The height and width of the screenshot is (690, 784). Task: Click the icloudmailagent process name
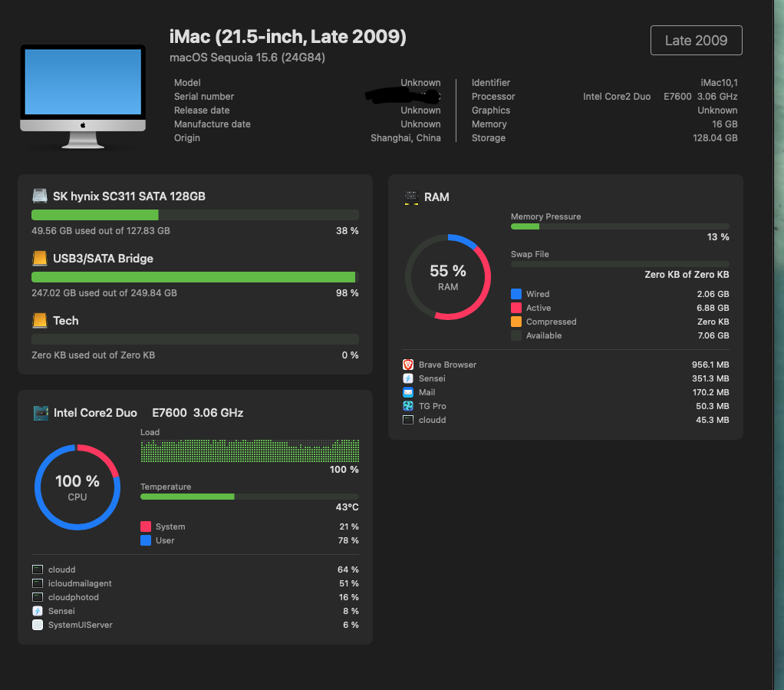click(x=80, y=583)
